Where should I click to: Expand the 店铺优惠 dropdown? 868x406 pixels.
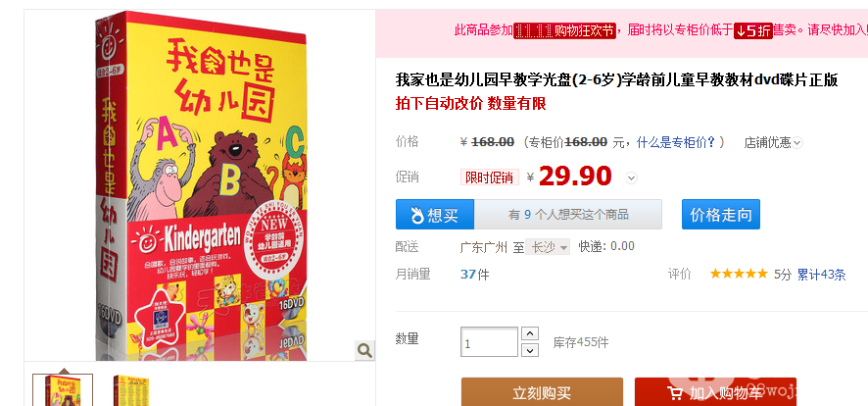coord(797,143)
